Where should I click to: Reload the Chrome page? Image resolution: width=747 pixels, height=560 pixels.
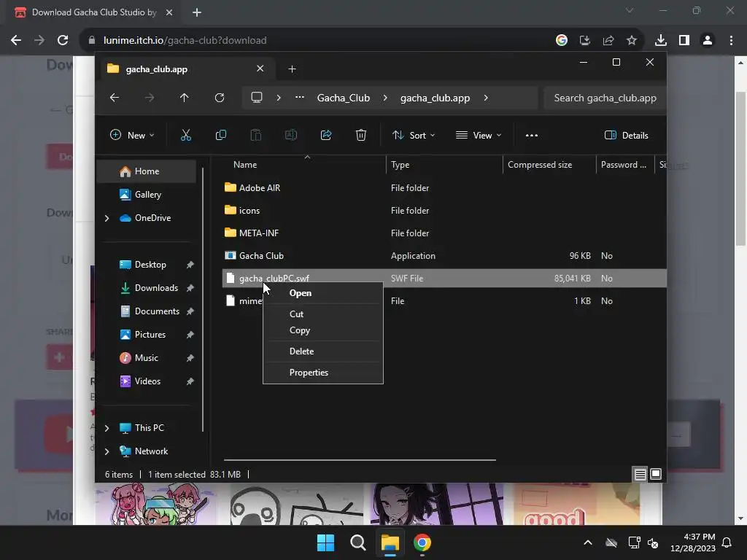coord(63,41)
